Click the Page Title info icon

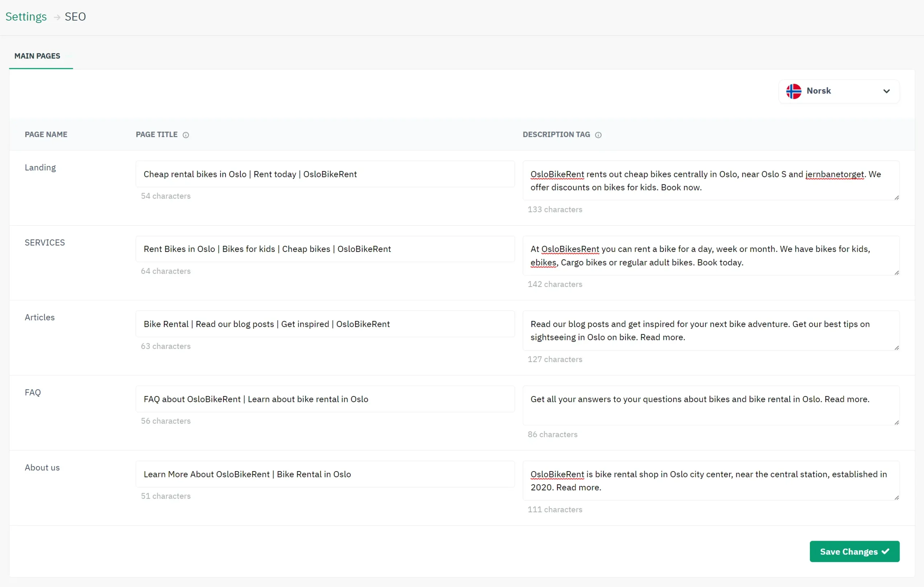186,135
